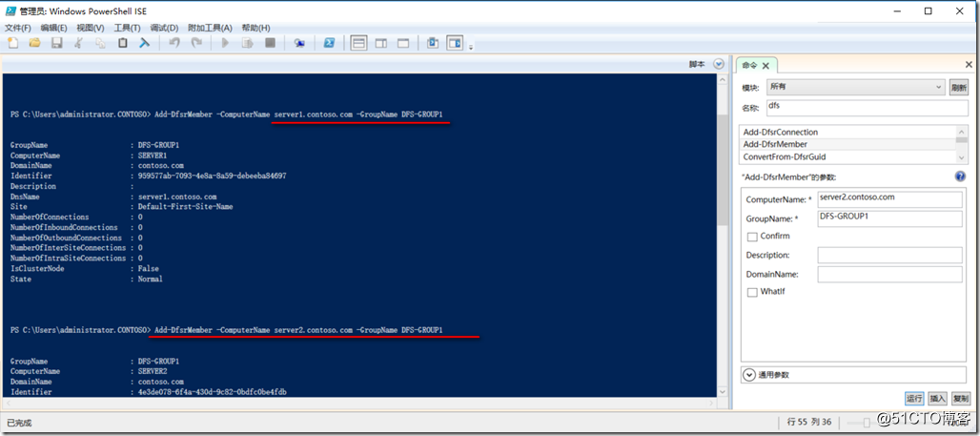Enable the Confirm checkbox
Screen dimensions: 980x436
pyautogui.click(x=752, y=237)
